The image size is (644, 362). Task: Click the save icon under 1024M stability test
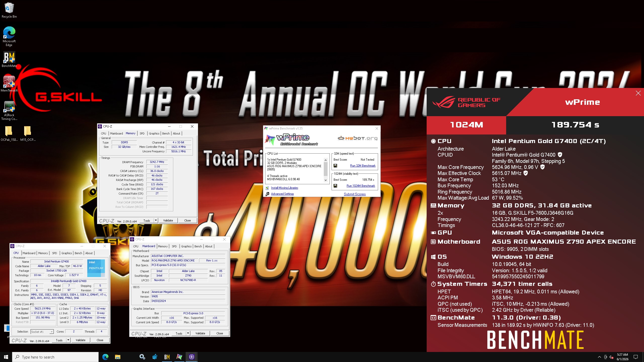[335, 186]
